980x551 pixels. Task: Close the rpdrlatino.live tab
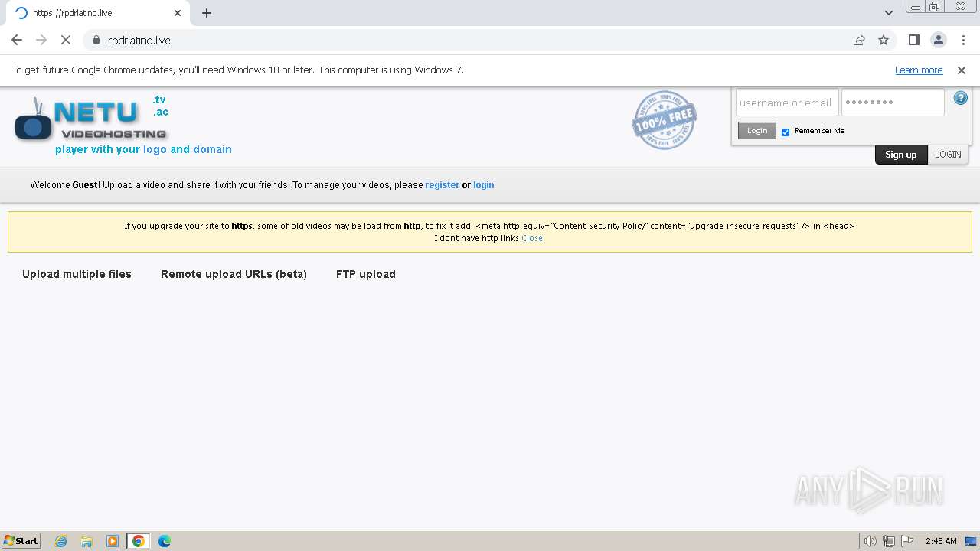(x=178, y=13)
